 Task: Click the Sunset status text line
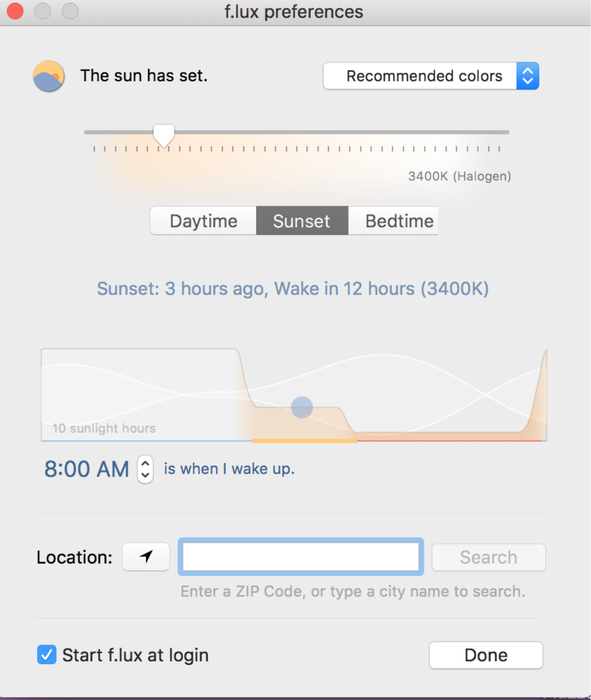coord(293,289)
